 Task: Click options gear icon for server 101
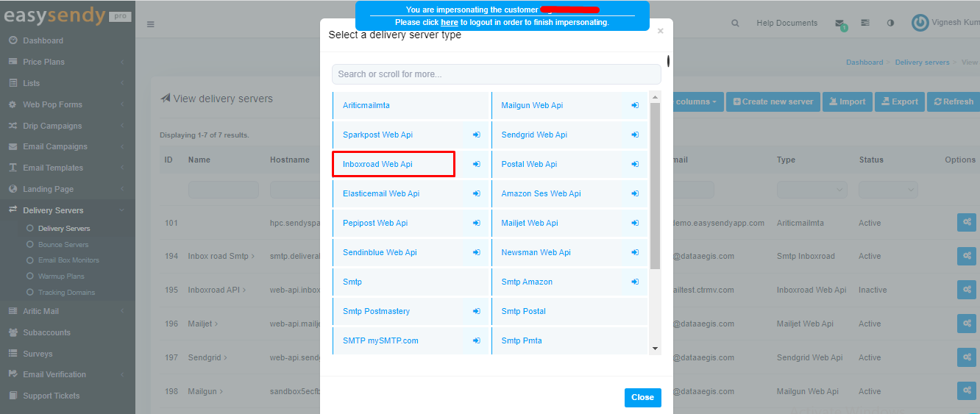pyautogui.click(x=966, y=223)
